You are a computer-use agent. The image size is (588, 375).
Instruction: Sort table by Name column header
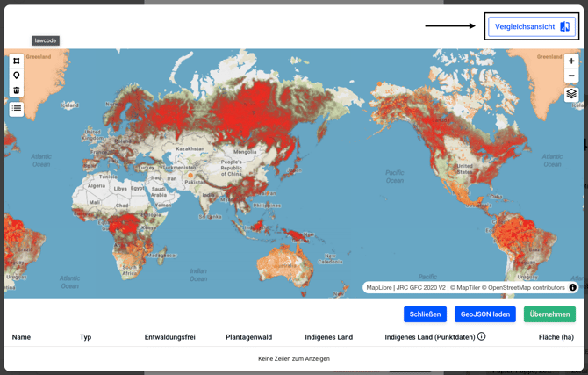coord(21,337)
